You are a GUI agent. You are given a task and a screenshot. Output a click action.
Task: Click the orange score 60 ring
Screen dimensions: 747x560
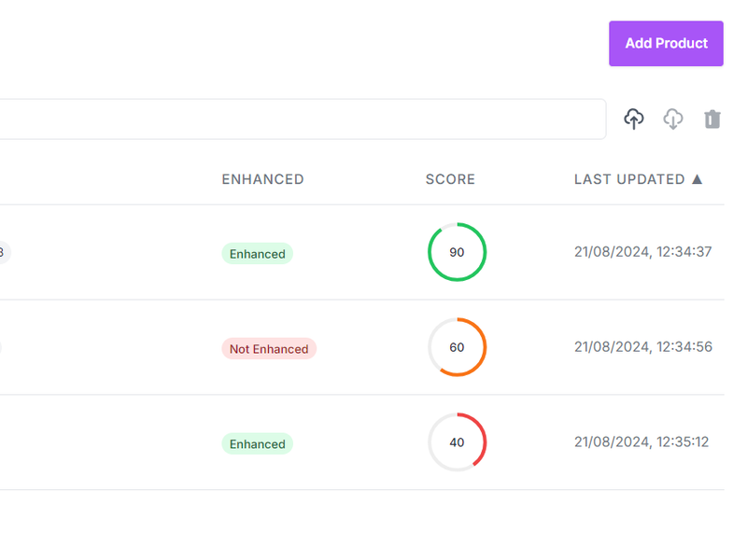(x=457, y=347)
